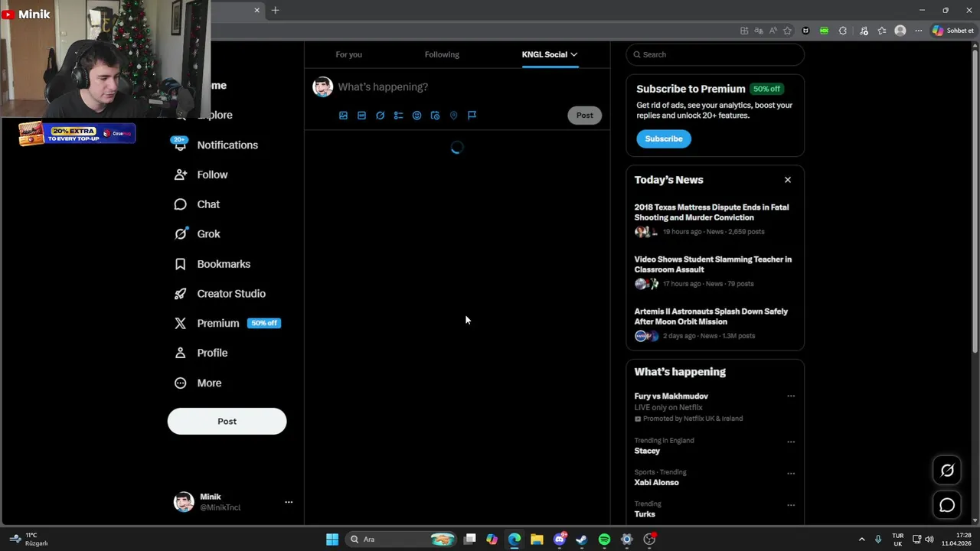The height and width of the screenshot is (551, 980).
Task: Open options for Fury vs Makhmudov trend
Action: [x=791, y=396]
